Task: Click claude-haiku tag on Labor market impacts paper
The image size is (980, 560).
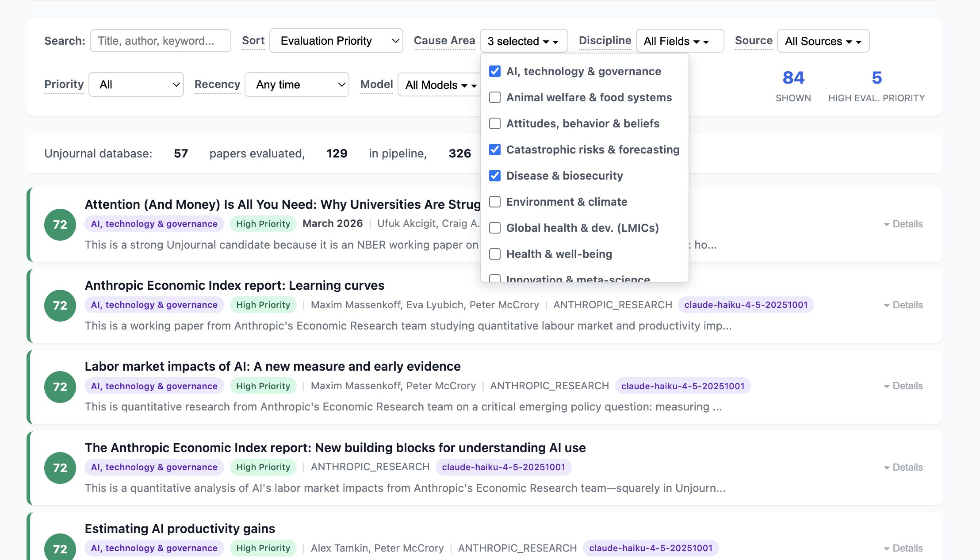Action: [x=682, y=386]
